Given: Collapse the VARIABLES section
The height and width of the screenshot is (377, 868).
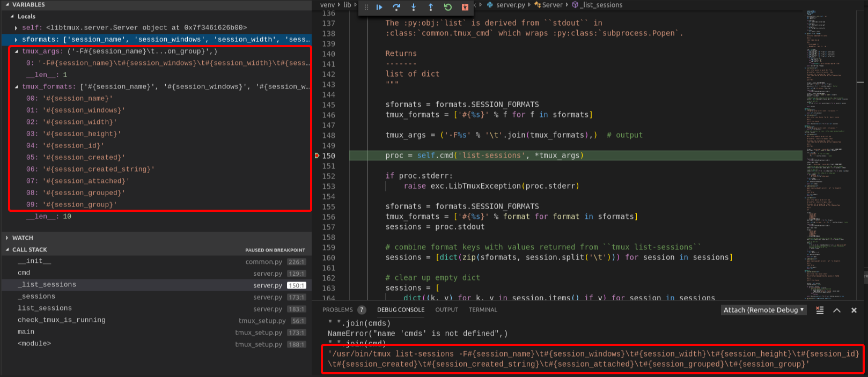Looking at the screenshot, I should pyautogui.click(x=7, y=4).
